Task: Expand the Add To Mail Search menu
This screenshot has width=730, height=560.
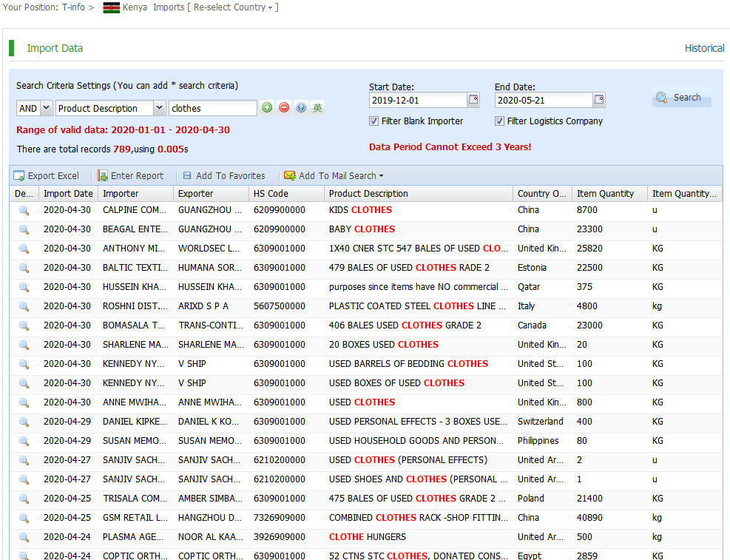Action: tap(334, 176)
